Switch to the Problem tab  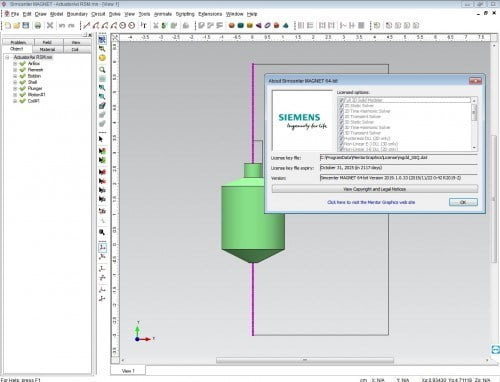click(18, 42)
